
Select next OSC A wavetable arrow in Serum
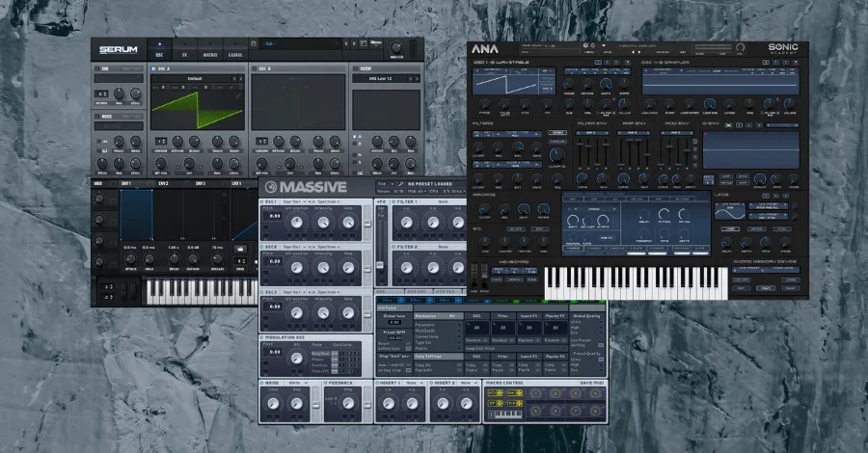click(240, 78)
